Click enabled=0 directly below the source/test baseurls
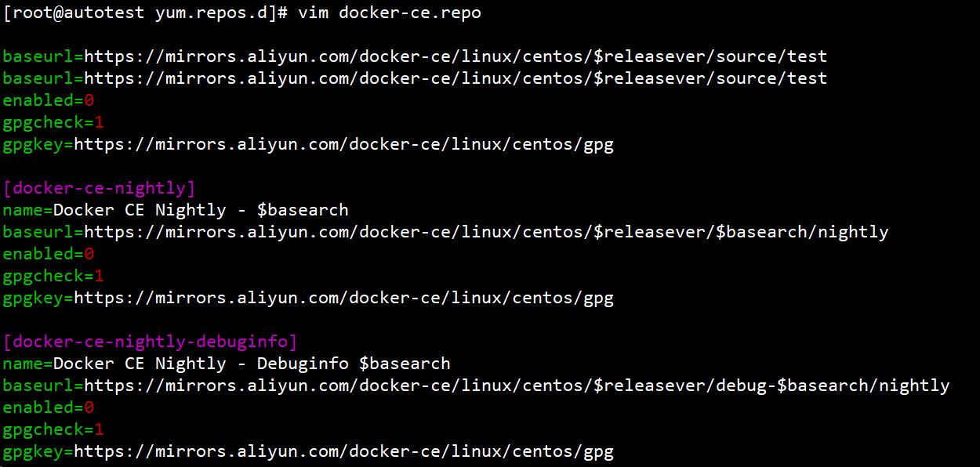The width and height of the screenshot is (980, 467). (x=49, y=100)
